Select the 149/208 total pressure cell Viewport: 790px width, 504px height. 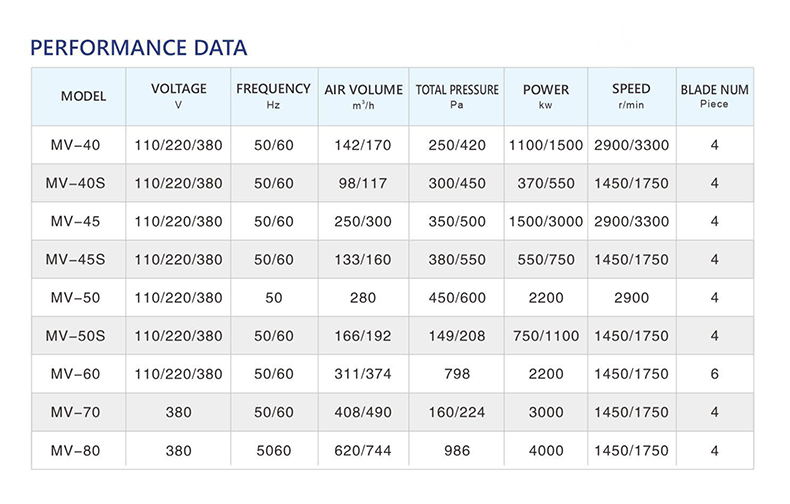pos(457,336)
